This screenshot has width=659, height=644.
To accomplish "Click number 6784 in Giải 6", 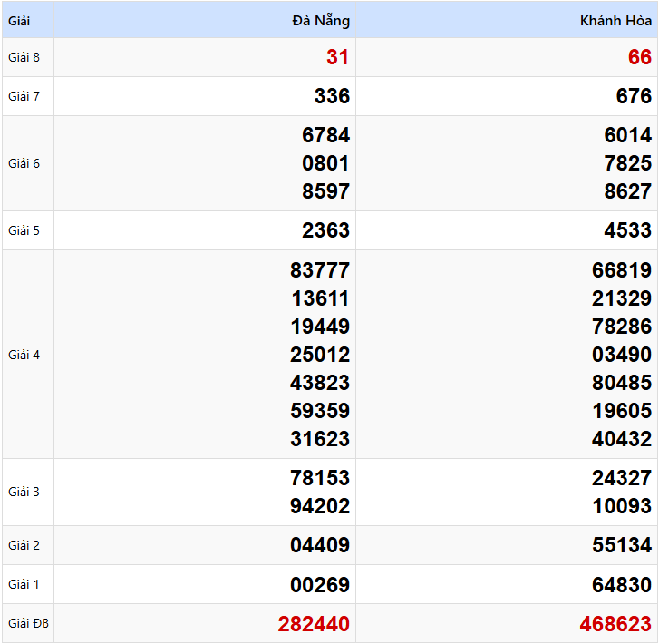I will coord(325,135).
